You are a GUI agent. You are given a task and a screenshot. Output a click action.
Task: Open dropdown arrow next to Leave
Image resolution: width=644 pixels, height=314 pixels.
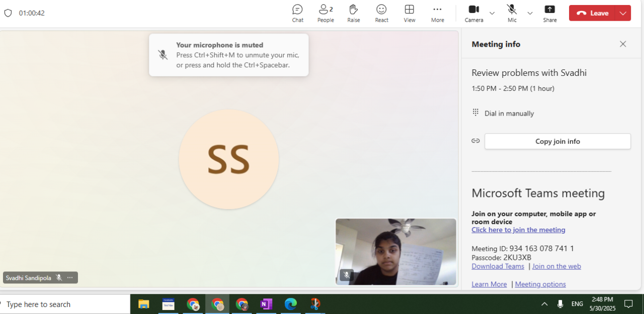[x=623, y=13]
